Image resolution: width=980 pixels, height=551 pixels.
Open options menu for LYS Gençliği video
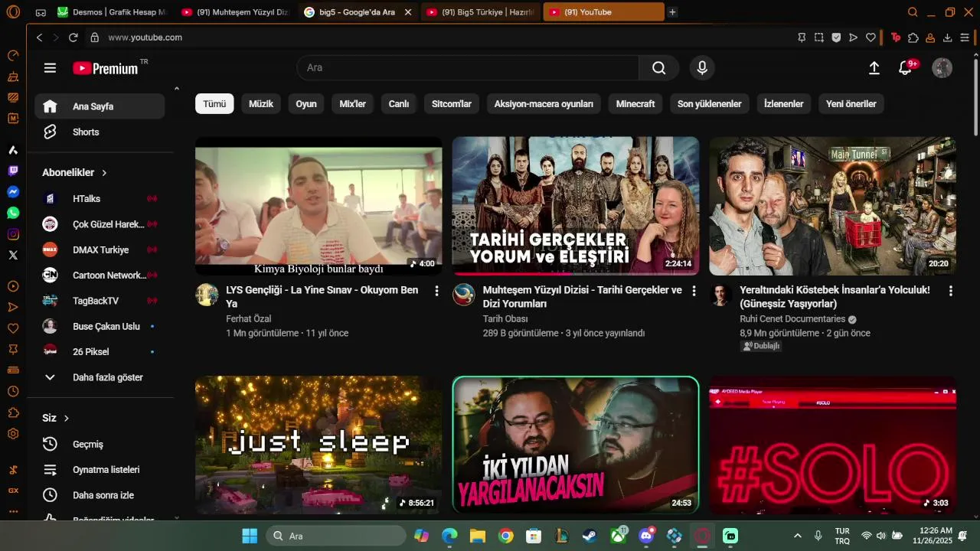(x=436, y=291)
